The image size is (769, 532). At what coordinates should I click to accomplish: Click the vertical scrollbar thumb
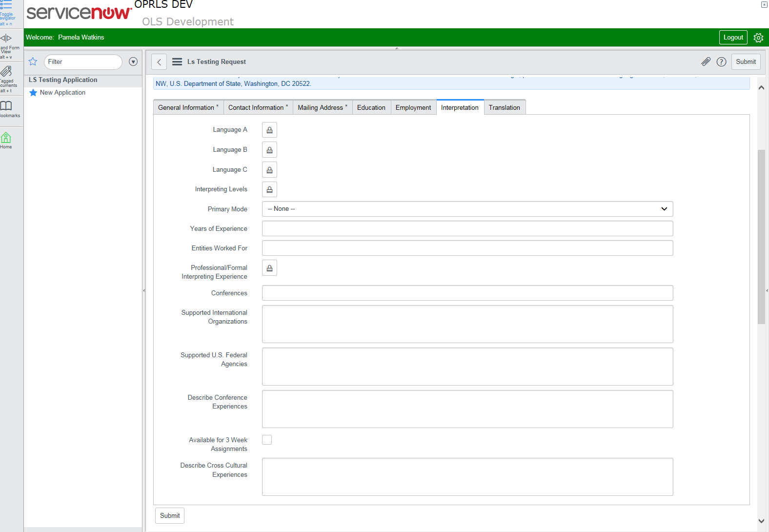(x=761, y=237)
